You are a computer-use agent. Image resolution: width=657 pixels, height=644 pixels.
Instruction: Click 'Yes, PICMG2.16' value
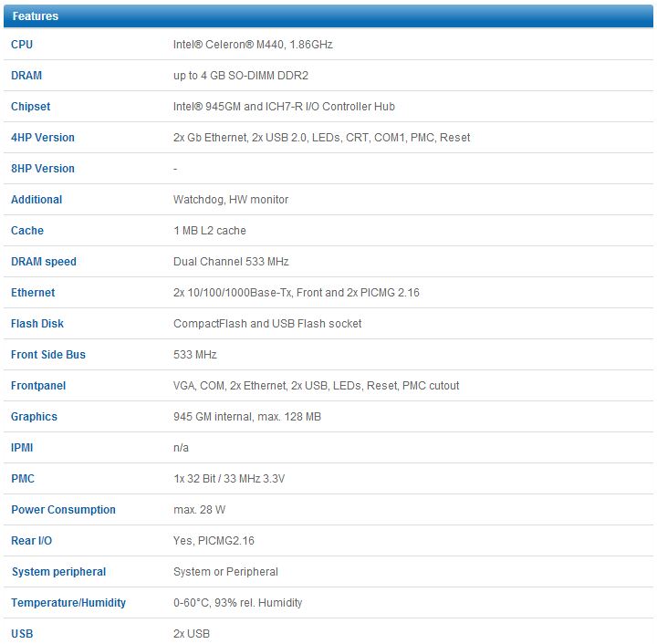[214, 540]
